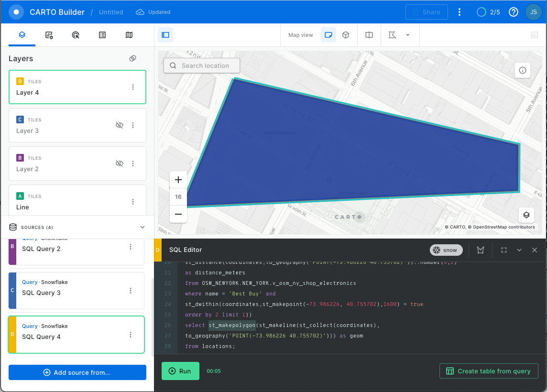Open the Legend tab icon
This screenshot has width=547, height=392.
click(x=102, y=35)
